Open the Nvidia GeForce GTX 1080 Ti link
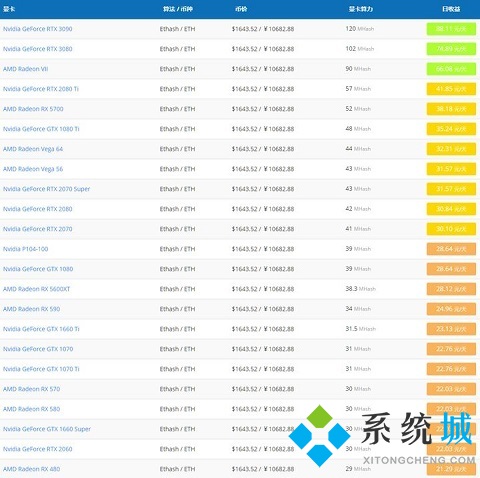Screen dimensions: 480x478 pyautogui.click(x=41, y=129)
